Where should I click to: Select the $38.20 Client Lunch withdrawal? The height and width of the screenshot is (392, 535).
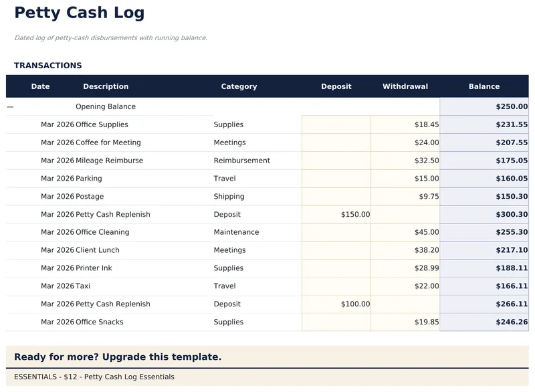click(x=405, y=250)
